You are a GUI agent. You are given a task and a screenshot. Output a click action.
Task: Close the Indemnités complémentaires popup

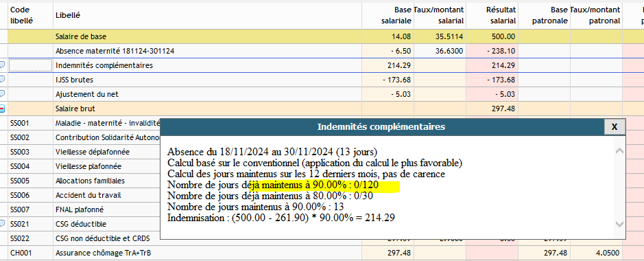tap(615, 127)
